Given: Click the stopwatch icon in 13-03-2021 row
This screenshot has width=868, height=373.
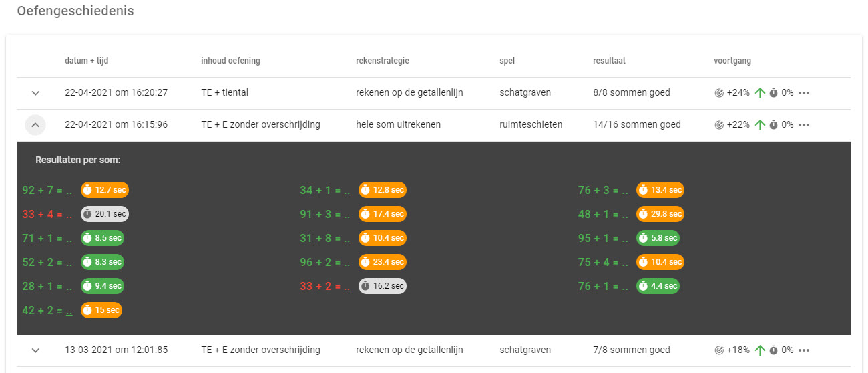Looking at the screenshot, I should [773, 350].
